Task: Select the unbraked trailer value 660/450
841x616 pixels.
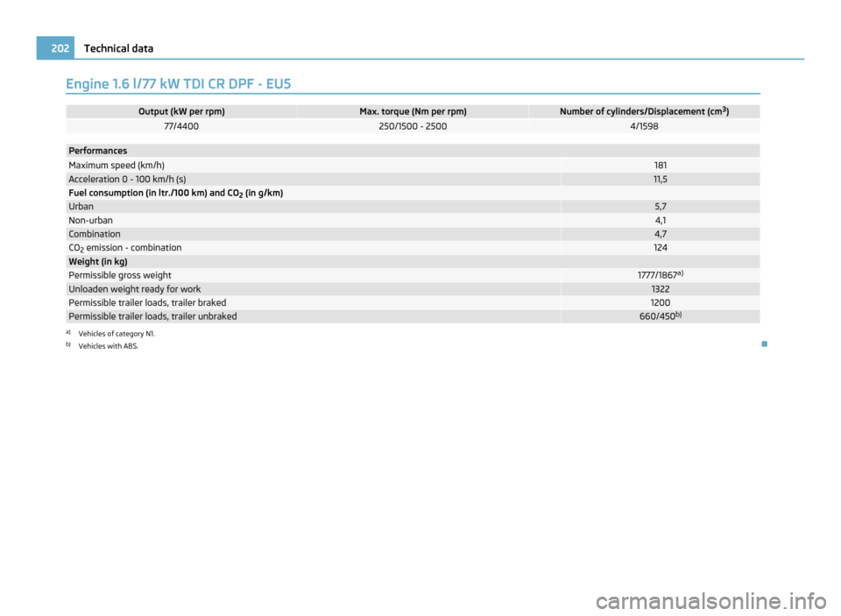Action: [661, 316]
